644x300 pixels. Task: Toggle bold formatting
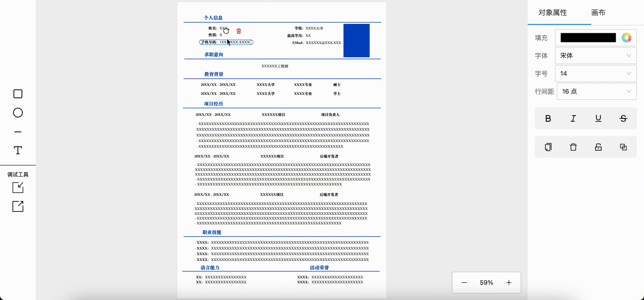548,118
